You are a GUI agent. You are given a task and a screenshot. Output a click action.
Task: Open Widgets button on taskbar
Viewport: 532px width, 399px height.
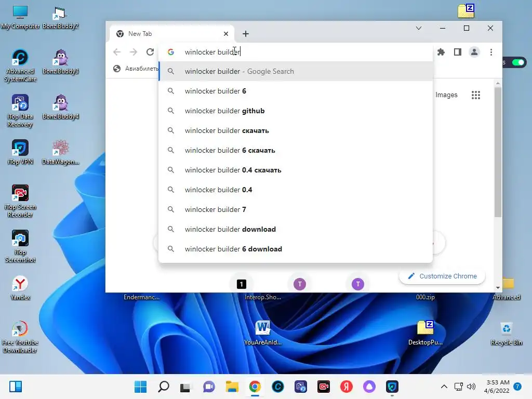[x=16, y=387]
